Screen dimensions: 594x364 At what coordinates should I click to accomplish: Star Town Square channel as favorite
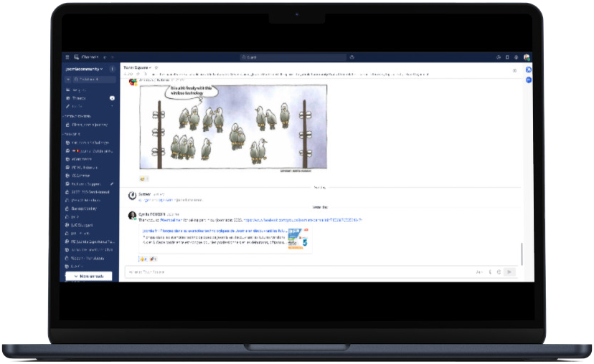(156, 67)
